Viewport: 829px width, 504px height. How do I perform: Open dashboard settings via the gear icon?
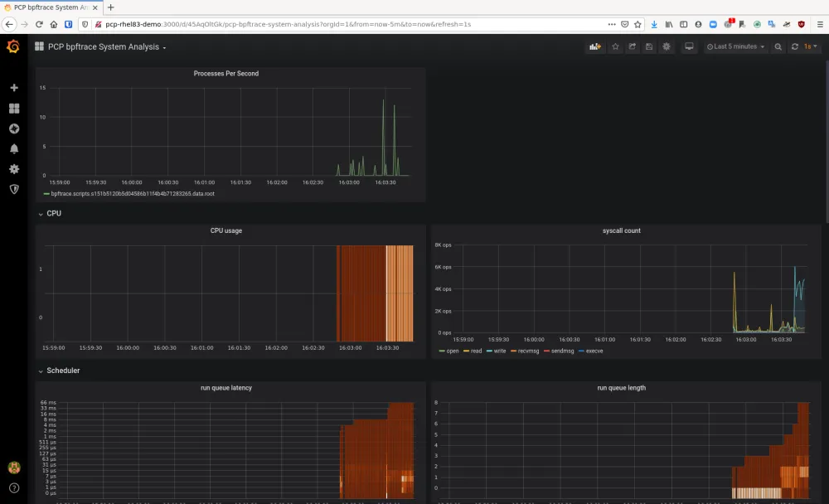pyautogui.click(x=667, y=47)
